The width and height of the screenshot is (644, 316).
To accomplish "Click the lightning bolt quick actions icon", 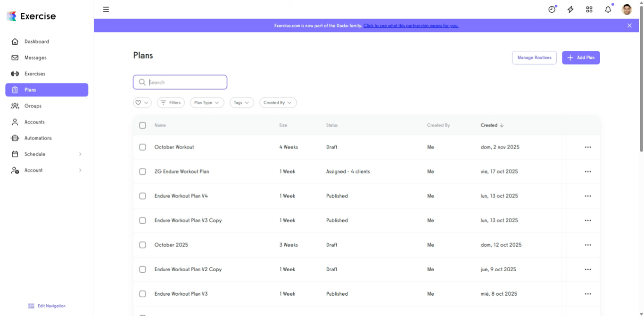I will 570,9.
